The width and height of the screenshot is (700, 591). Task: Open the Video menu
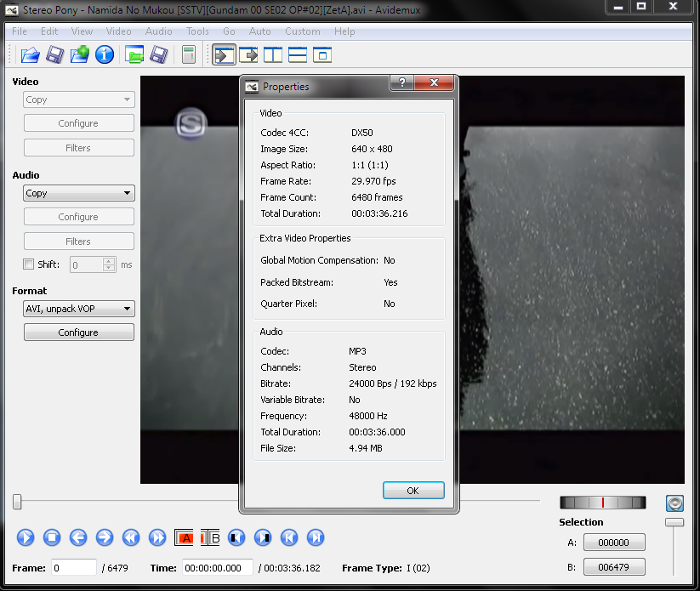[x=119, y=31]
